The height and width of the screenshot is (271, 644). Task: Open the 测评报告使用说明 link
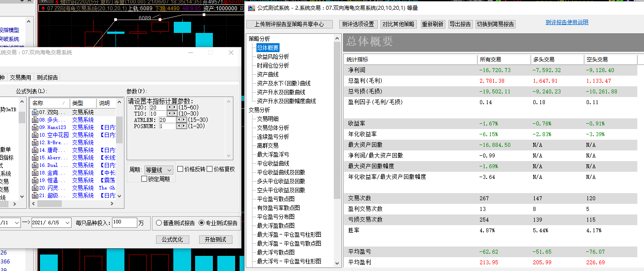coord(567,22)
